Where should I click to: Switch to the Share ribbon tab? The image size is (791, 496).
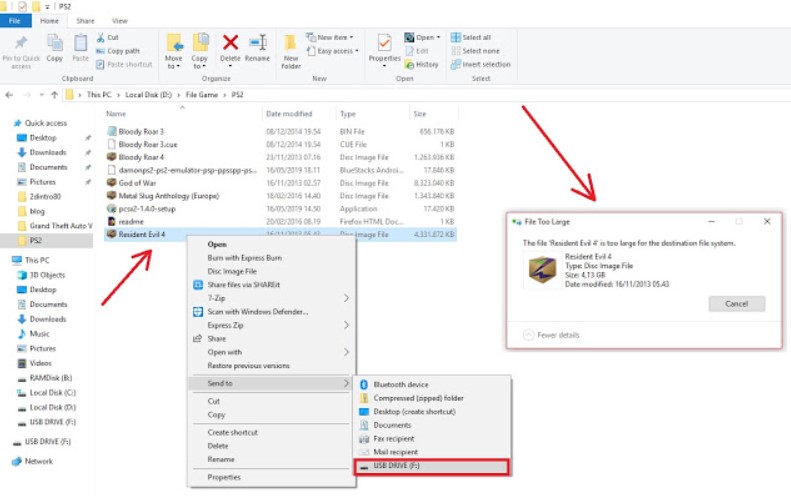[85, 21]
